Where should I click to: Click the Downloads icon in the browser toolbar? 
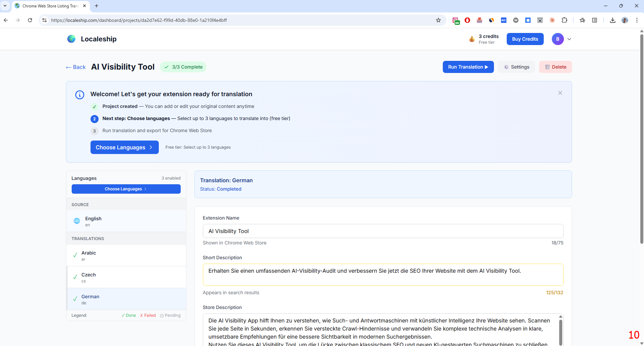[x=612, y=20]
